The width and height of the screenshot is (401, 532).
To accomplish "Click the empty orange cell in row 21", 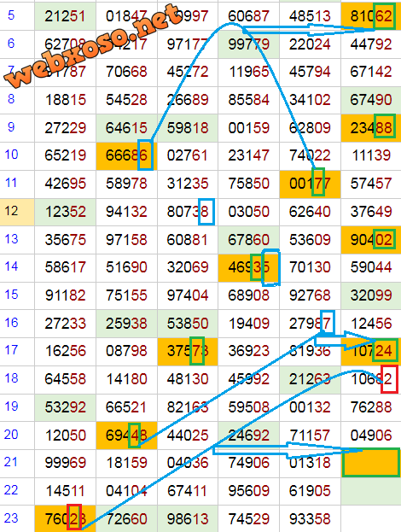I will pyautogui.click(x=371, y=463).
